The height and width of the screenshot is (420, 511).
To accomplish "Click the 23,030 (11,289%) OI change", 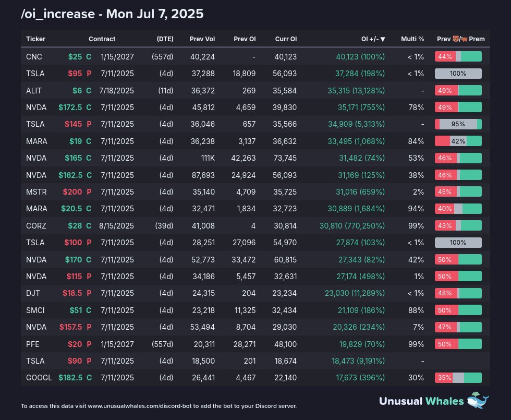I will tap(355, 293).
